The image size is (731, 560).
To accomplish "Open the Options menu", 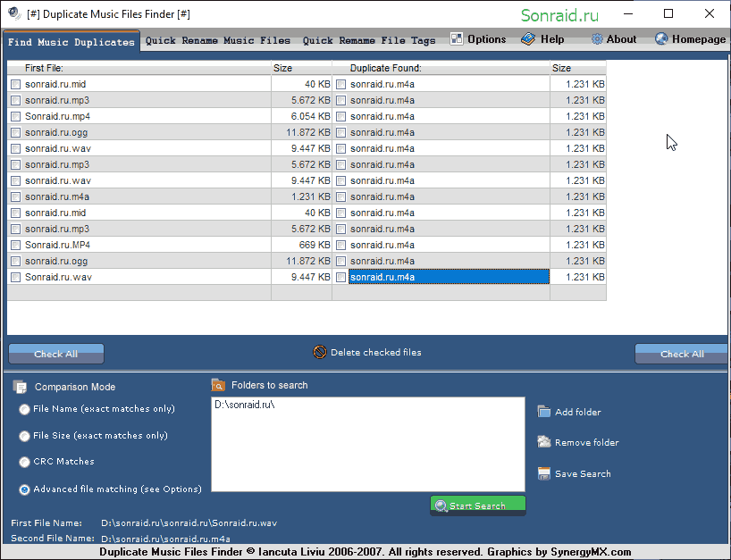I will point(478,39).
